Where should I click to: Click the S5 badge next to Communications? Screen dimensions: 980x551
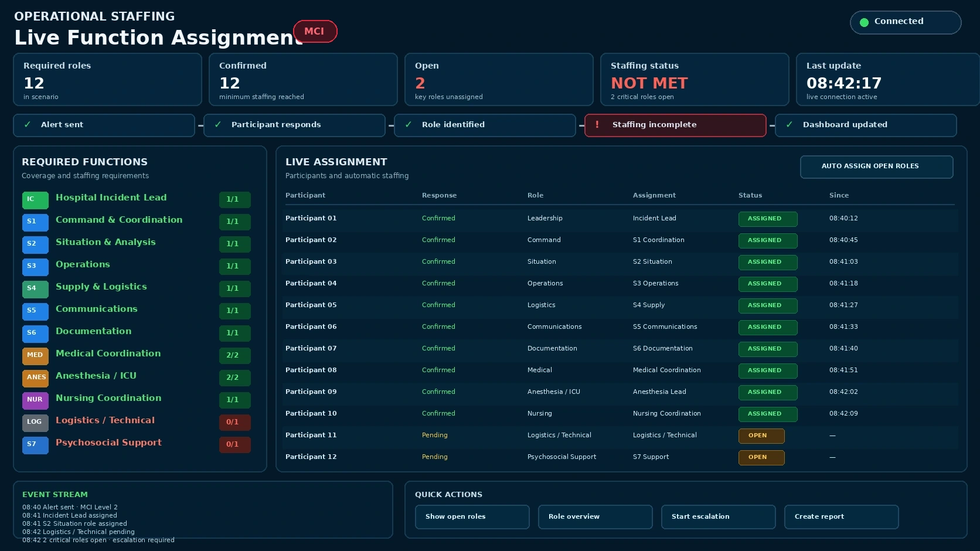(35, 311)
